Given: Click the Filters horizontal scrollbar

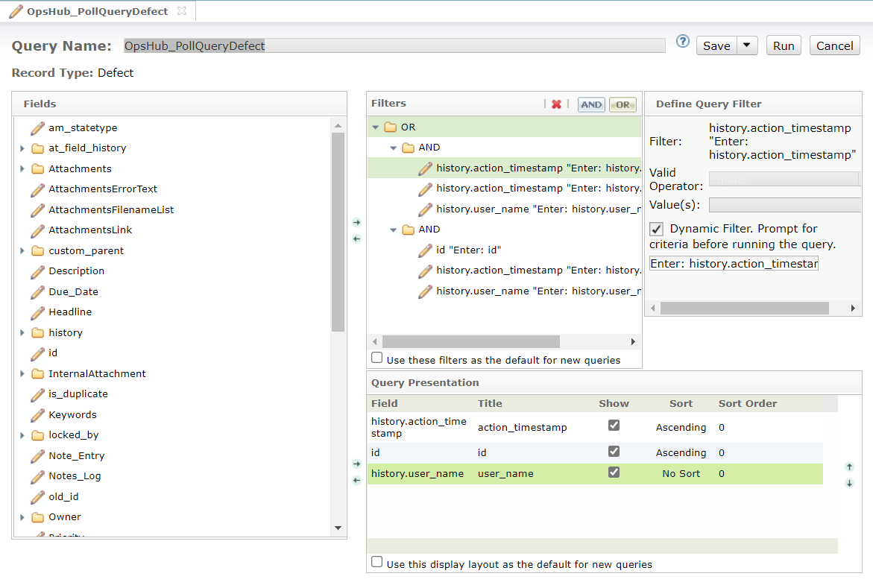Looking at the screenshot, I should 471,342.
